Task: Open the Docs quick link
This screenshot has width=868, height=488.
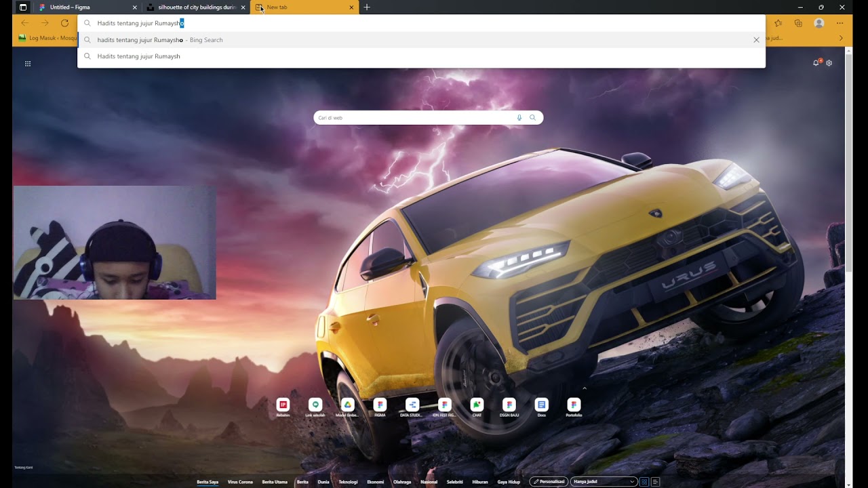Action: pyautogui.click(x=541, y=407)
